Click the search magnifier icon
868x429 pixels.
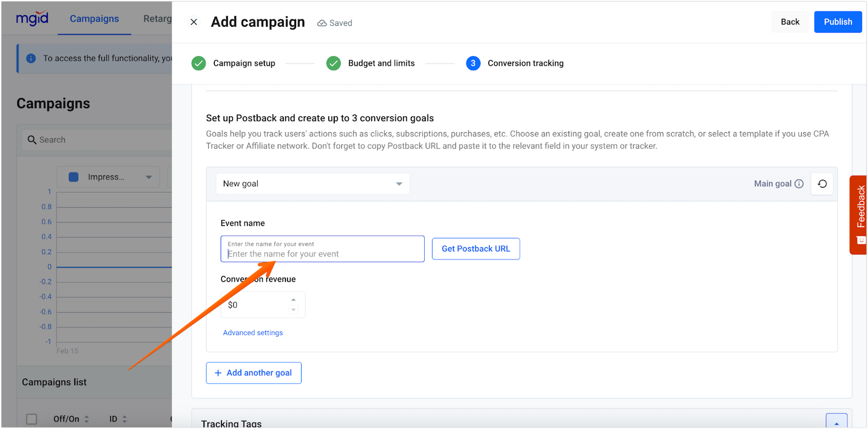tap(32, 140)
